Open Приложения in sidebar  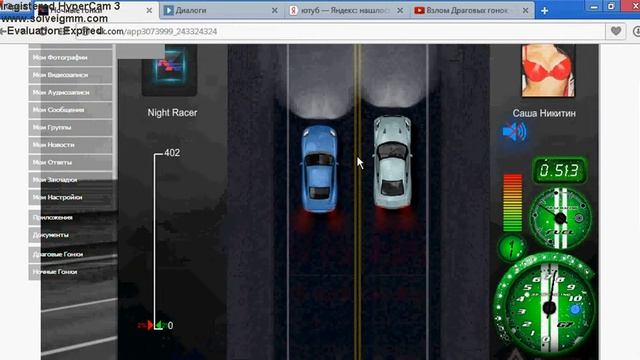71,218
